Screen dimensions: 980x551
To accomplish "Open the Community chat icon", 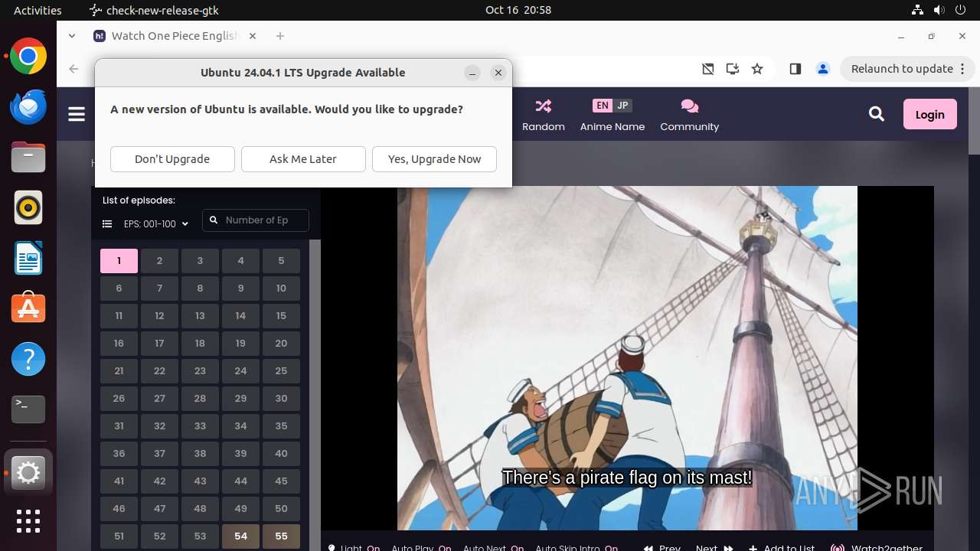I will click(689, 106).
